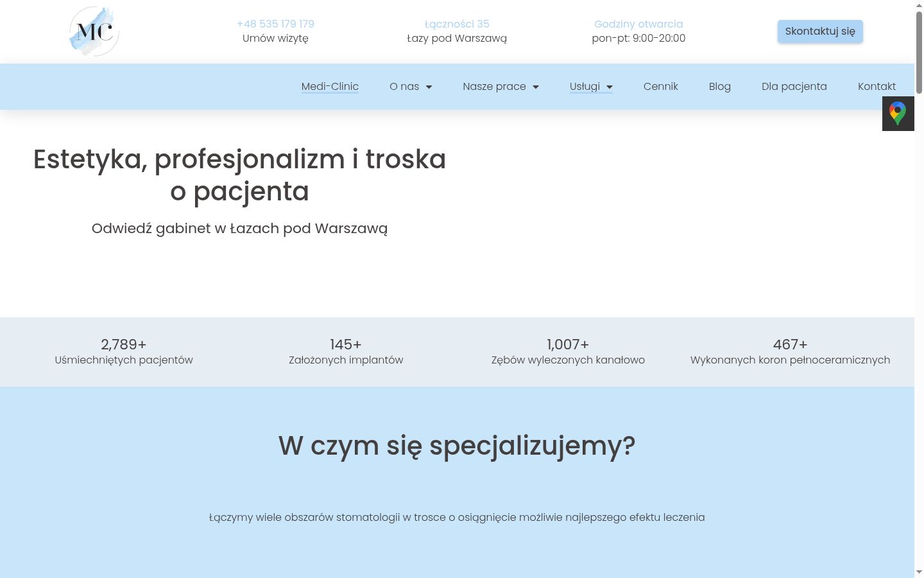
Task: Click the pon-pt: 9:00-20:00 hours text
Action: 638,39
